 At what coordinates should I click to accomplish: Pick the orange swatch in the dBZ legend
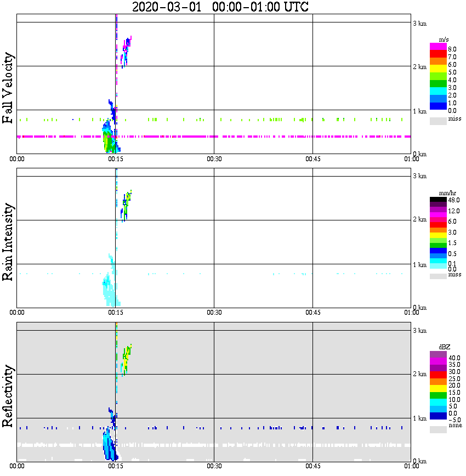438,382
